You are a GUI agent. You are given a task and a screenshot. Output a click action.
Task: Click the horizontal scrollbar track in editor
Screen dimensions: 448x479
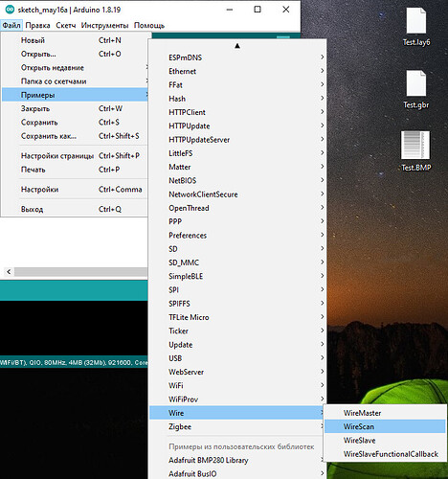coord(80,272)
